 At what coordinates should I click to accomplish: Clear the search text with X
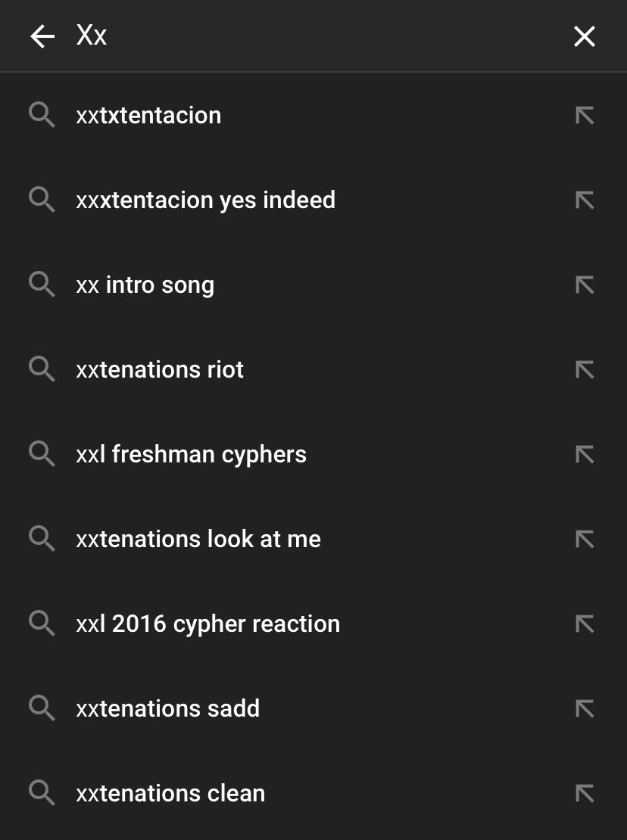point(584,36)
